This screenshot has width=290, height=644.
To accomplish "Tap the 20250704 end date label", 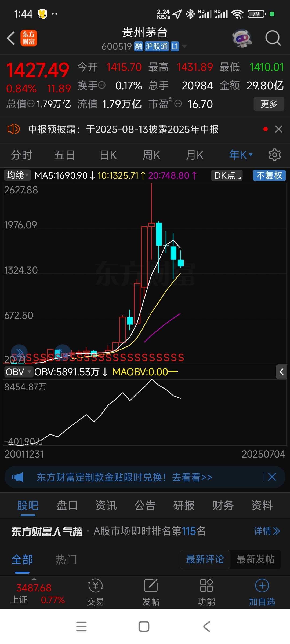I will pyautogui.click(x=263, y=454).
